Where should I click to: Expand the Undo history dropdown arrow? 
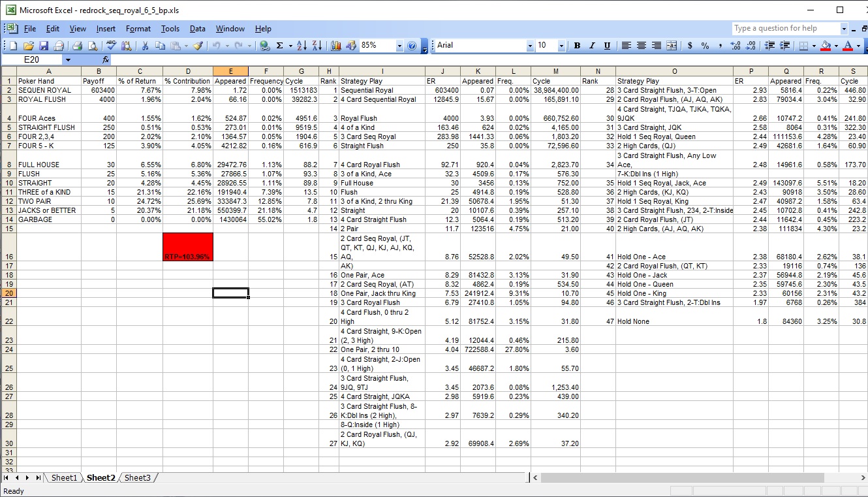pos(227,46)
